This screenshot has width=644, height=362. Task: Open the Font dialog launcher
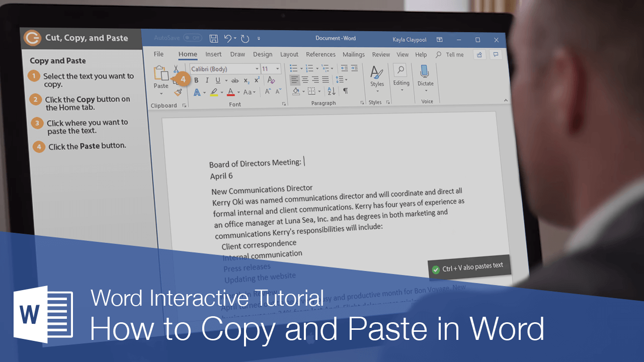(x=284, y=104)
